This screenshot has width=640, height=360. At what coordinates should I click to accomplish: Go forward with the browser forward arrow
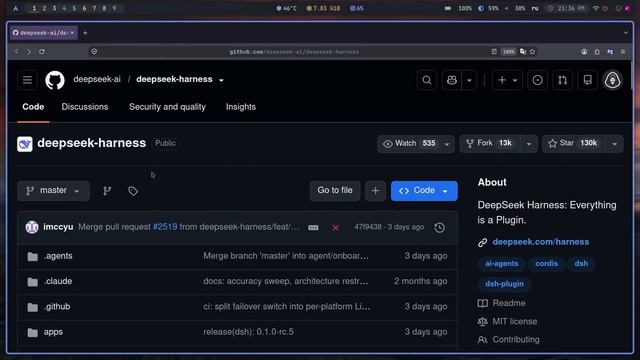pyautogui.click(x=29, y=51)
